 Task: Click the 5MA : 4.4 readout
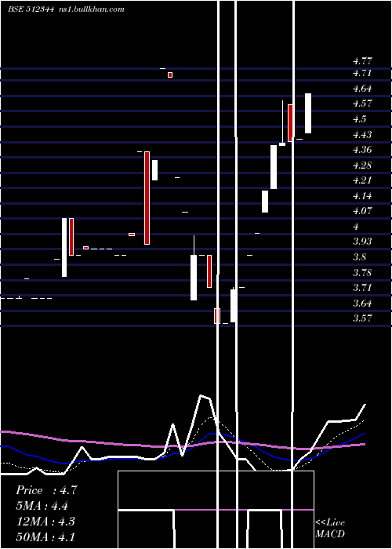[x=42, y=506]
